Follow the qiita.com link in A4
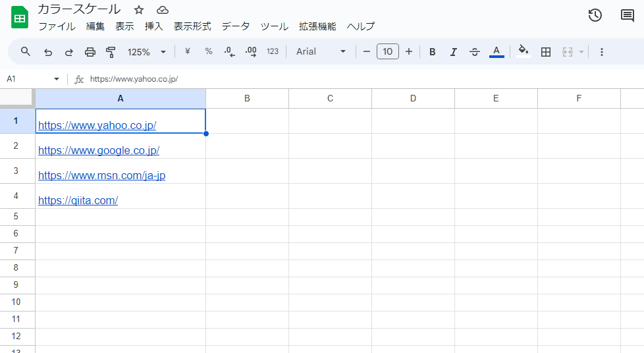The height and width of the screenshot is (353, 644). tap(78, 201)
